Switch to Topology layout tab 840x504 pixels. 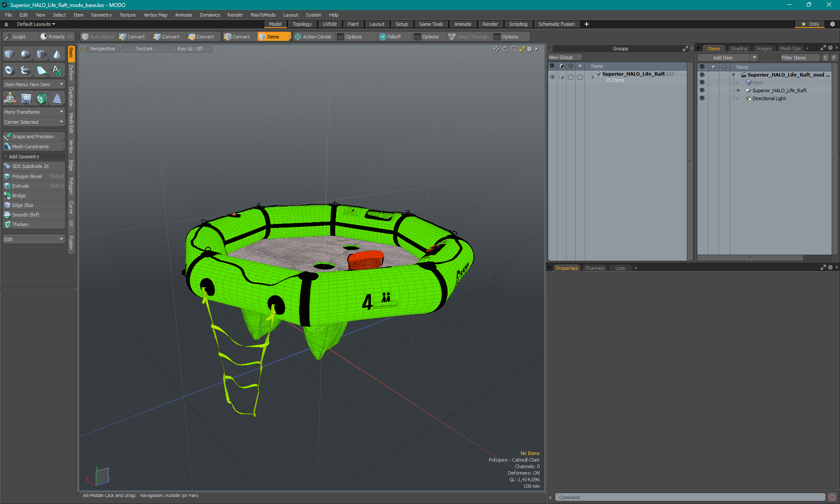302,24
